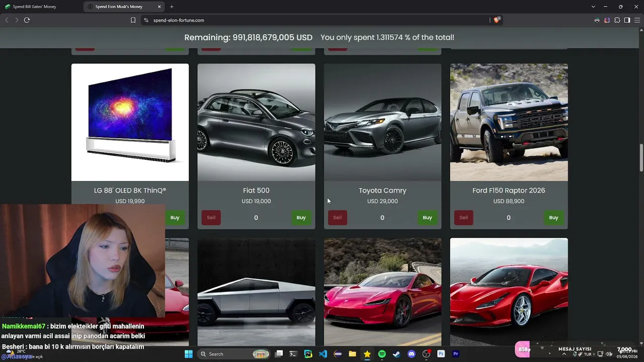The width and height of the screenshot is (644, 362).
Task: Sell a Ford F150 Raptor 2026
Action: (x=463, y=218)
